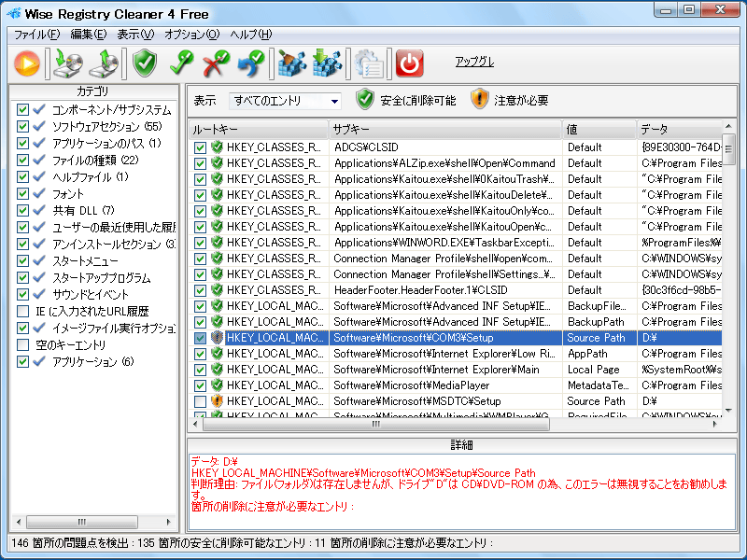Viewport: 747px width, 560px height.
Task: Sort by the 値 column header
Action: click(599, 129)
